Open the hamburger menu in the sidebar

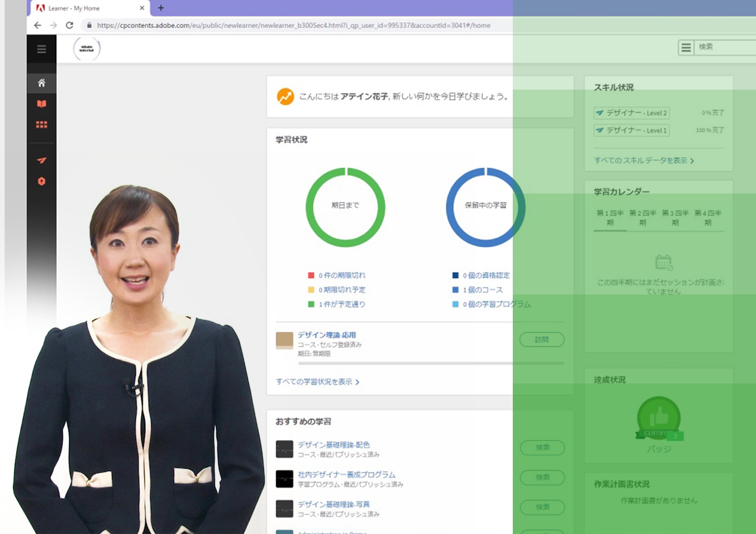pos(41,50)
